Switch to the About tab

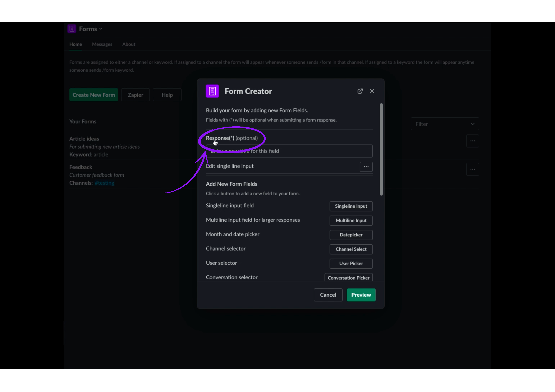(x=128, y=44)
